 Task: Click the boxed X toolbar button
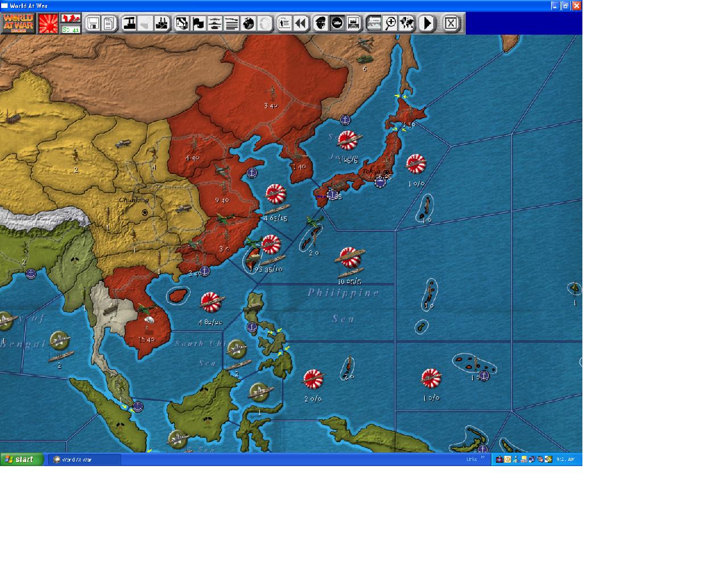(450, 23)
